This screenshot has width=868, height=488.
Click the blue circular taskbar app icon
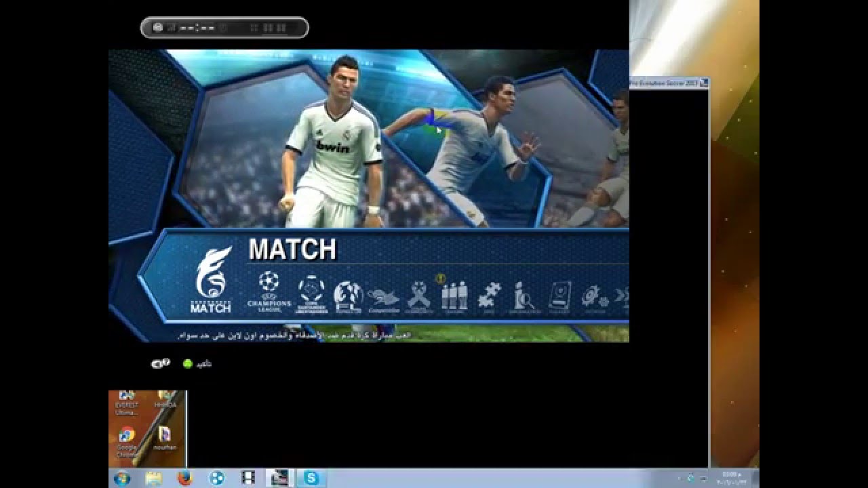[x=216, y=479]
